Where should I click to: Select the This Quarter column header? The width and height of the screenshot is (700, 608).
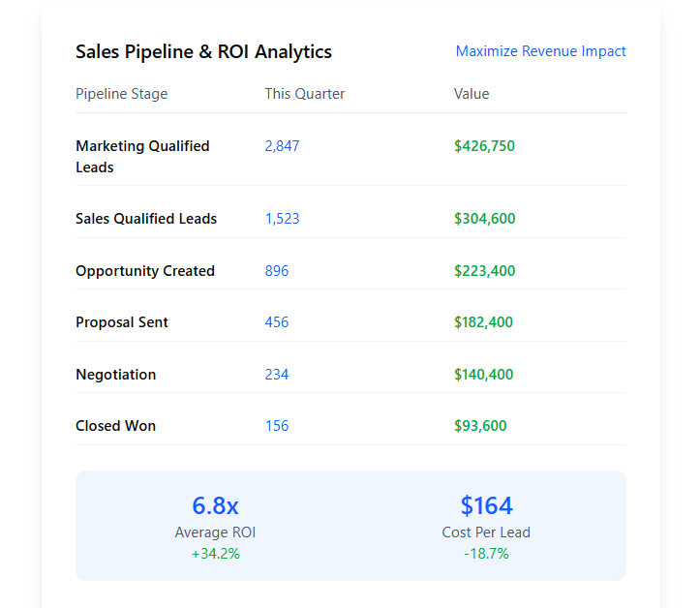pos(304,94)
